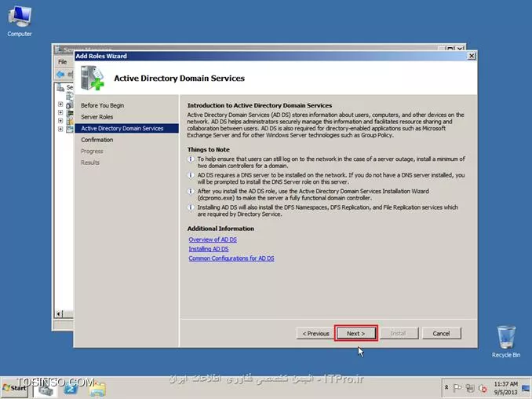Click the info icon beside the two domain controllers note
532x399 pixels.
(x=191, y=159)
